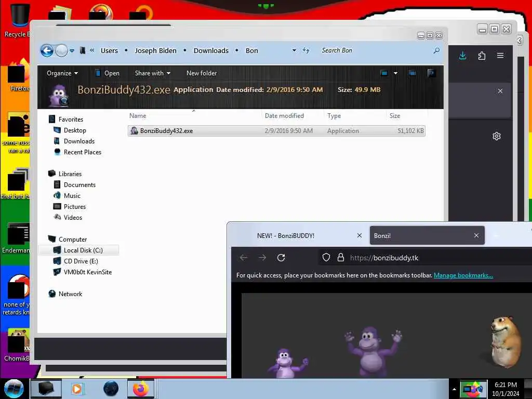Open the Windows Start button
This screenshot has height=399, width=532.
[14, 389]
